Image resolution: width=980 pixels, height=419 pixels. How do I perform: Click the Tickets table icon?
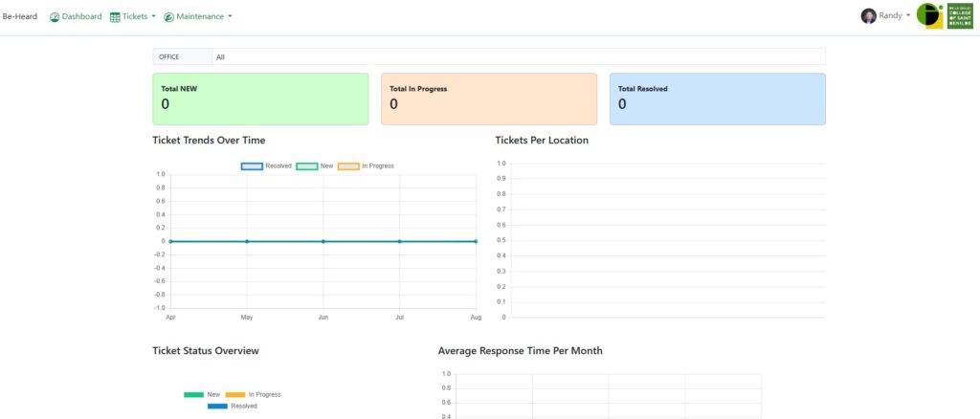coord(115,17)
